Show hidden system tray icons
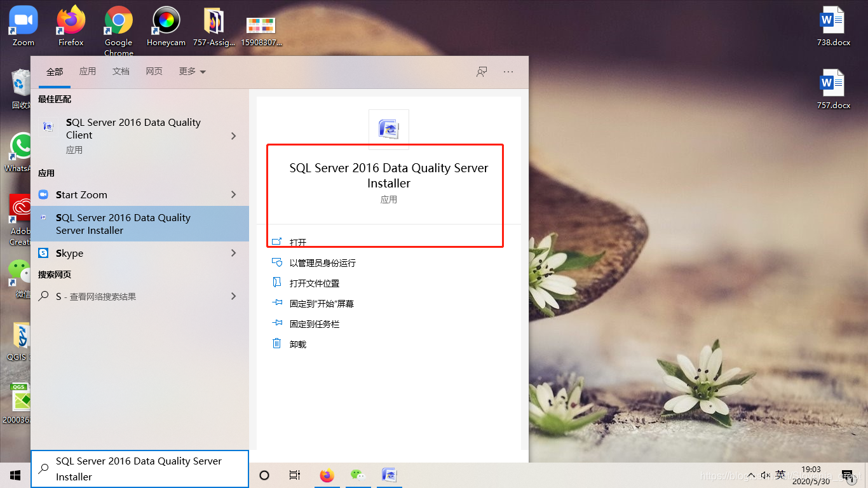The height and width of the screenshot is (488, 868). [x=751, y=475]
